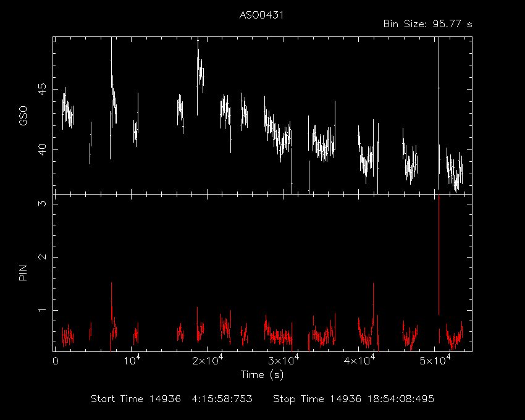Click the 'Stop Time 14936 18:54:08:495' text

point(353,399)
